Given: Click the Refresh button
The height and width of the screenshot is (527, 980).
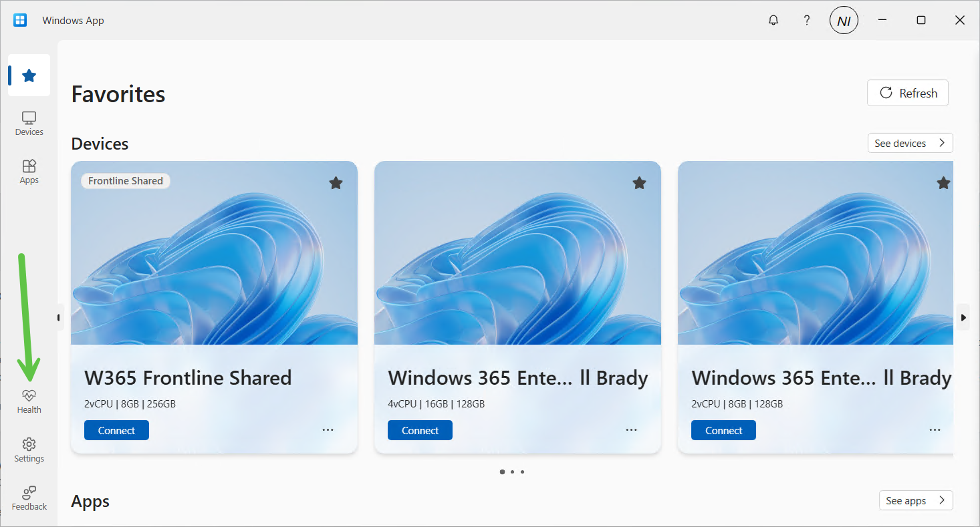Looking at the screenshot, I should [x=907, y=94].
